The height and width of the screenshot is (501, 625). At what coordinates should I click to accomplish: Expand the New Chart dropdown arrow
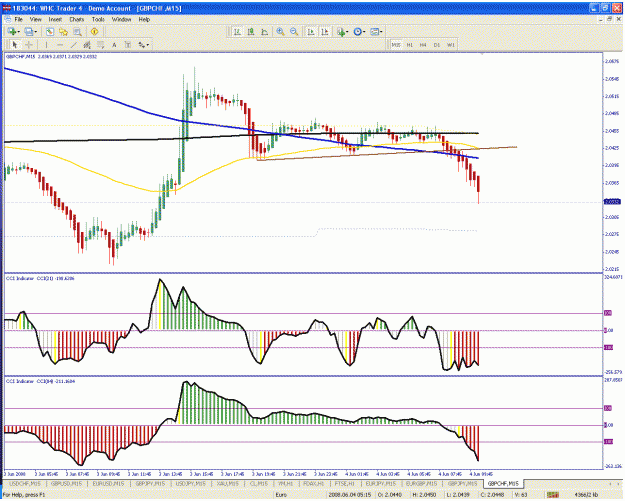pyautogui.click(x=18, y=31)
